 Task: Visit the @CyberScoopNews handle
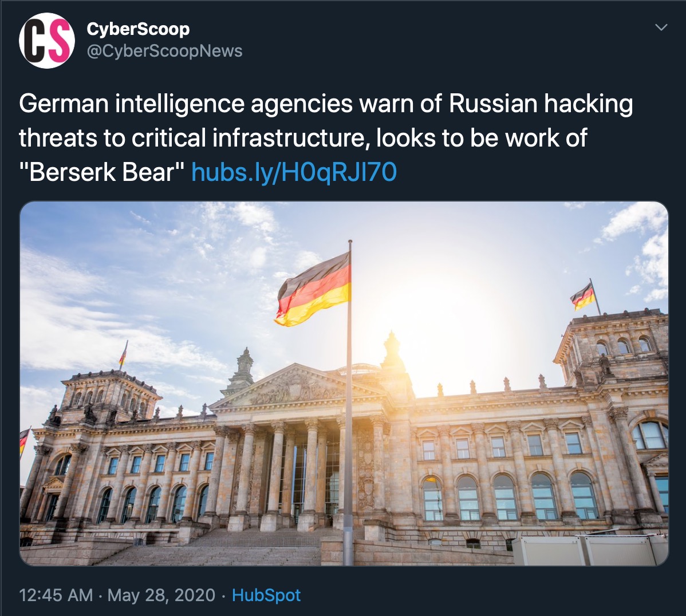[164, 51]
